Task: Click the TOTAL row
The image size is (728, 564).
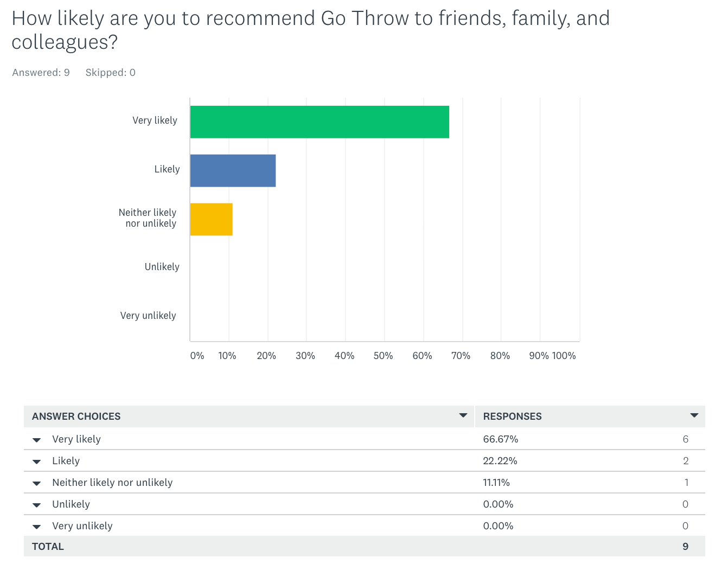Action: [365, 547]
